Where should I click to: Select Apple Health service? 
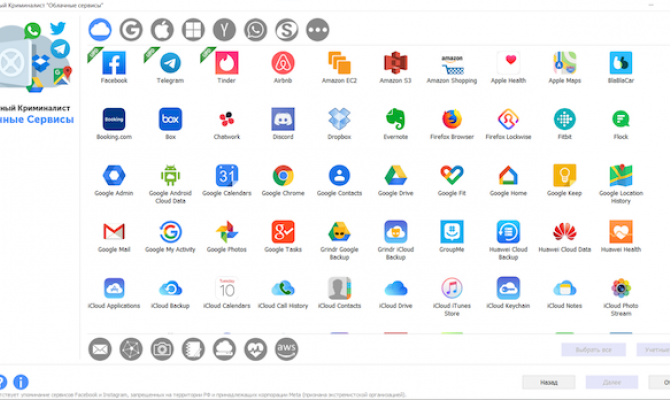click(508, 63)
